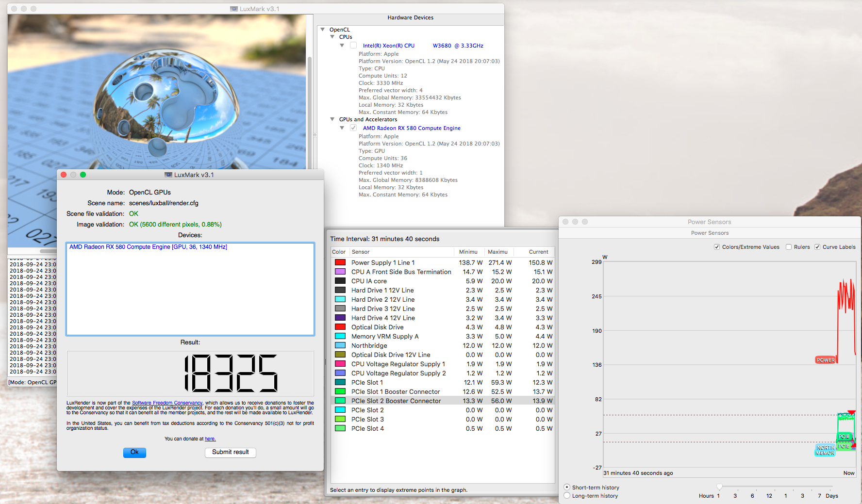Click AMD Radeon RX 580 Compute Engine name

click(412, 128)
